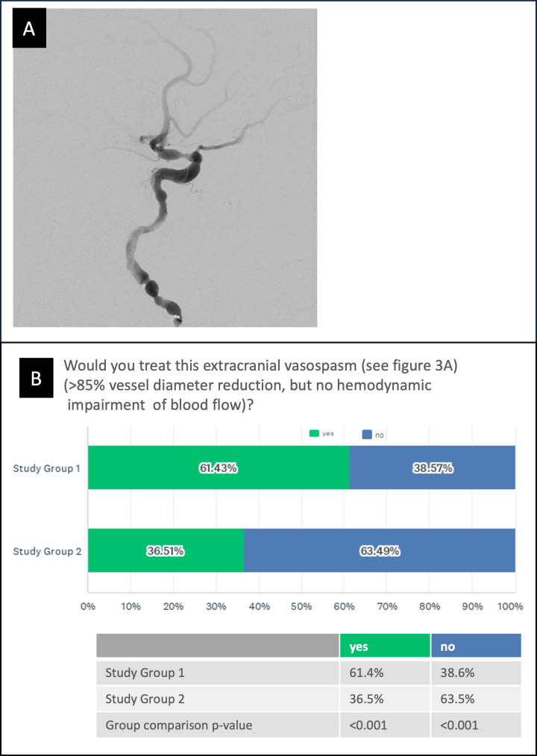Select the angiogram image in panel A
This screenshot has width=537, height=756.
click(x=165, y=168)
